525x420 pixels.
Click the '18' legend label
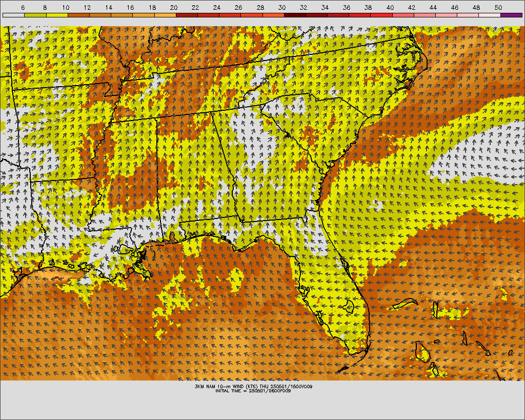coord(152,7)
